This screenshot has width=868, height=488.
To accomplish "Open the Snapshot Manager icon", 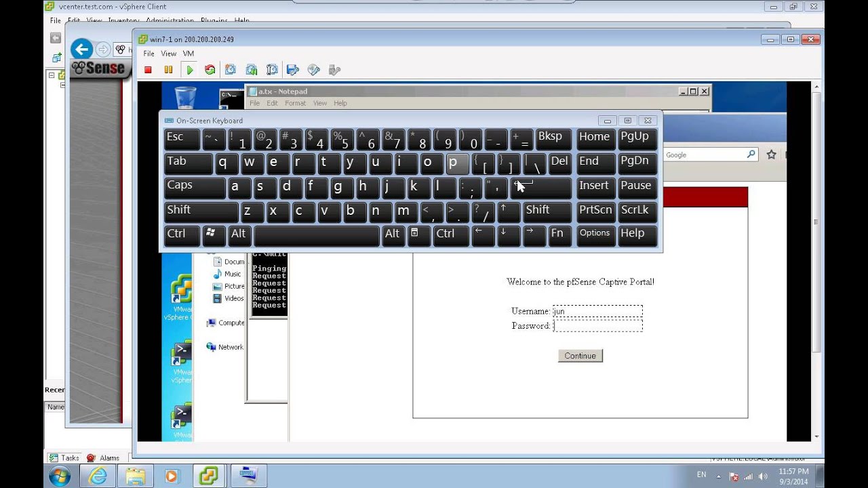I will point(272,70).
